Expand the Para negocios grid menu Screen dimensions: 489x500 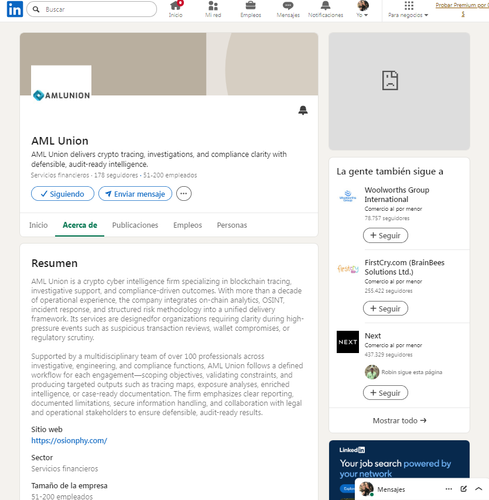(408, 9)
